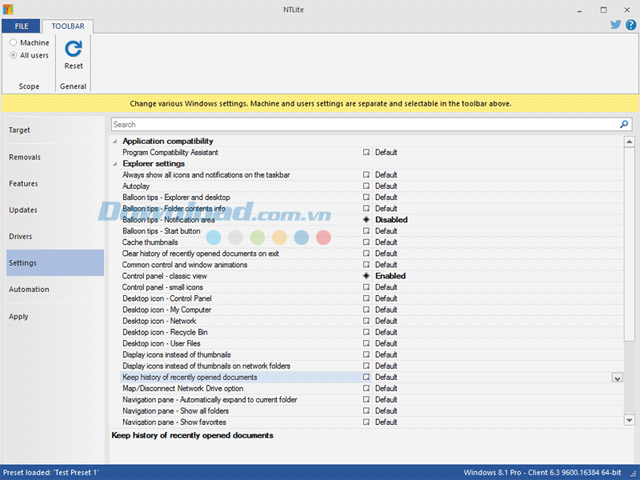The height and width of the screenshot is (480, 640).
Task: Toggle the Autoplay setting checkbox
Action: coord(366,186)
